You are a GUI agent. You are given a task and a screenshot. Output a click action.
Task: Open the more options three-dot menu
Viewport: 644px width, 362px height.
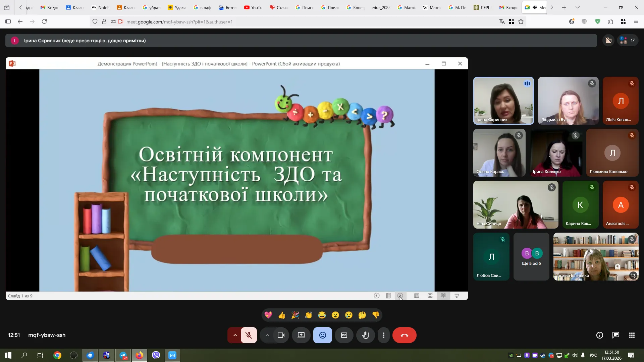coord(383,335)
